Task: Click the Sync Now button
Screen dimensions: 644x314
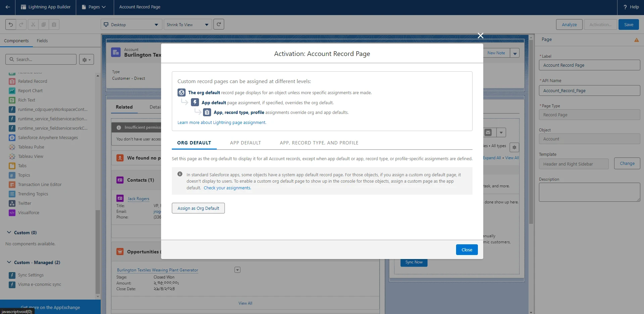Action: (x=414, y=262)
